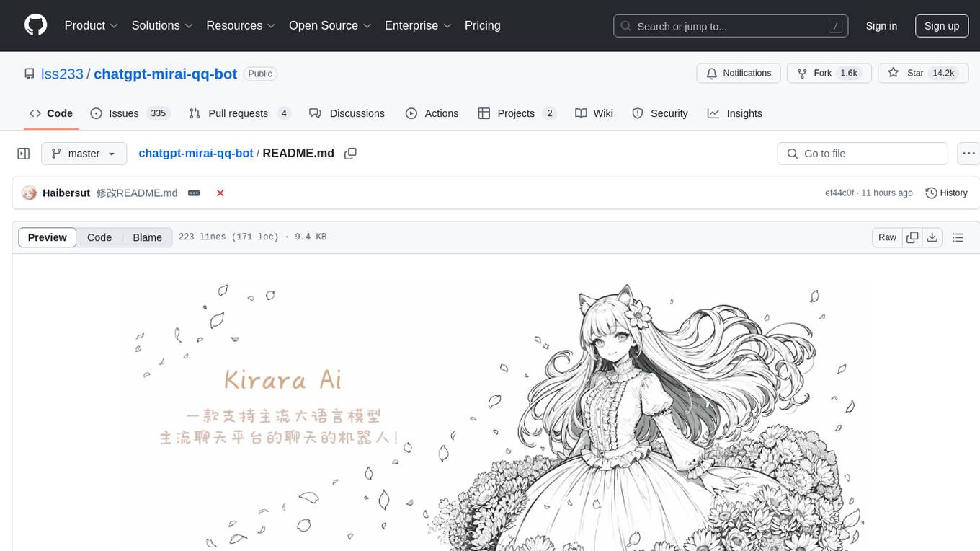
Task: Open the 修改README.md commit message
Action: pyautogui.click(x=137, y=193)
